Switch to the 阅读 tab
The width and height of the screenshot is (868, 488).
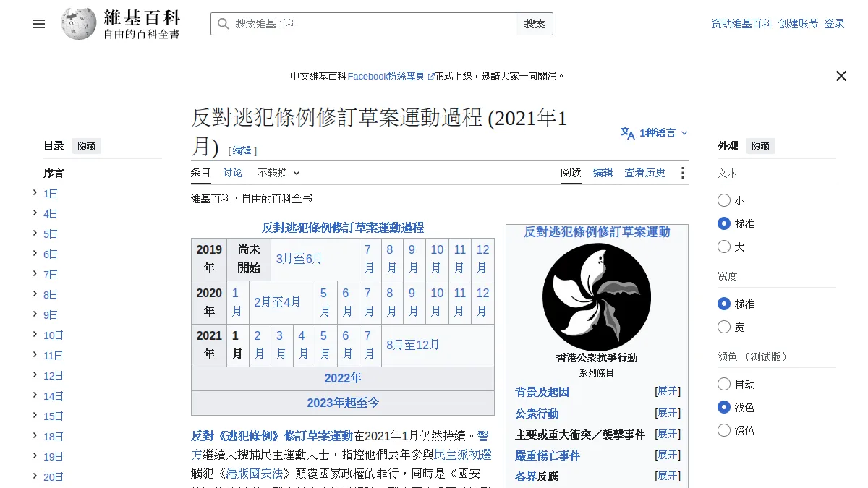(571, 173)
